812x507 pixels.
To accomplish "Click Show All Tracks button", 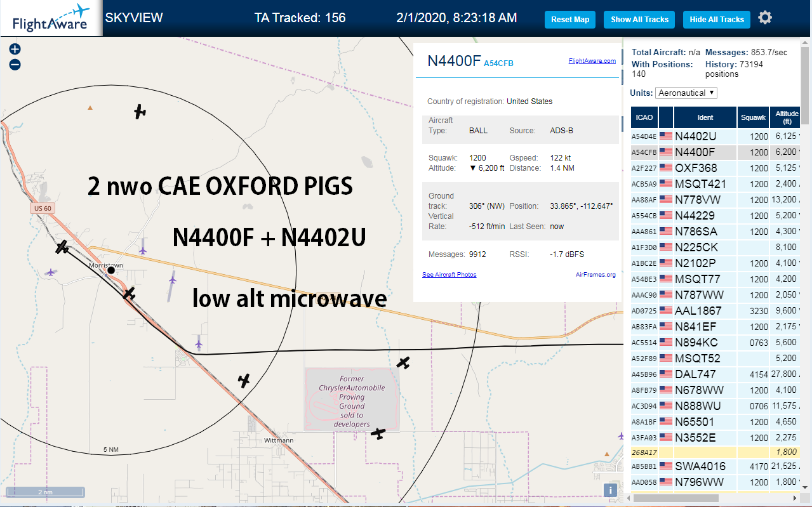I will coord(639,20).
